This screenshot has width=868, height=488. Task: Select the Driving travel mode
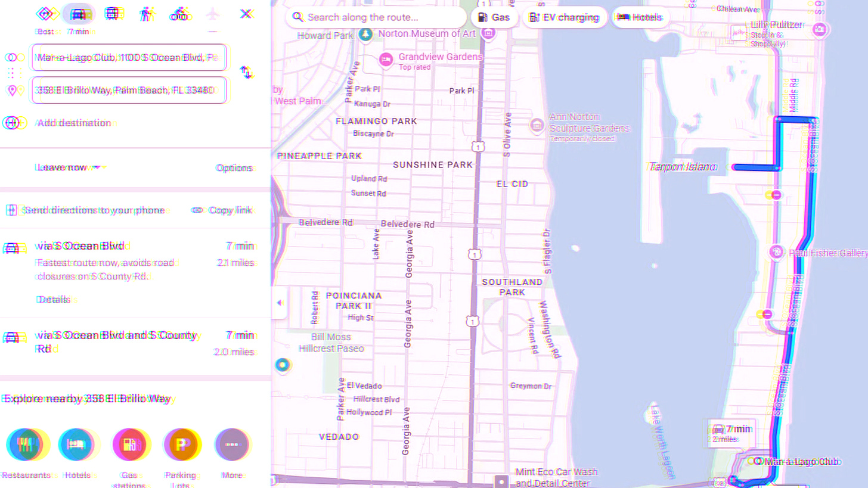(x=78, y=14)
